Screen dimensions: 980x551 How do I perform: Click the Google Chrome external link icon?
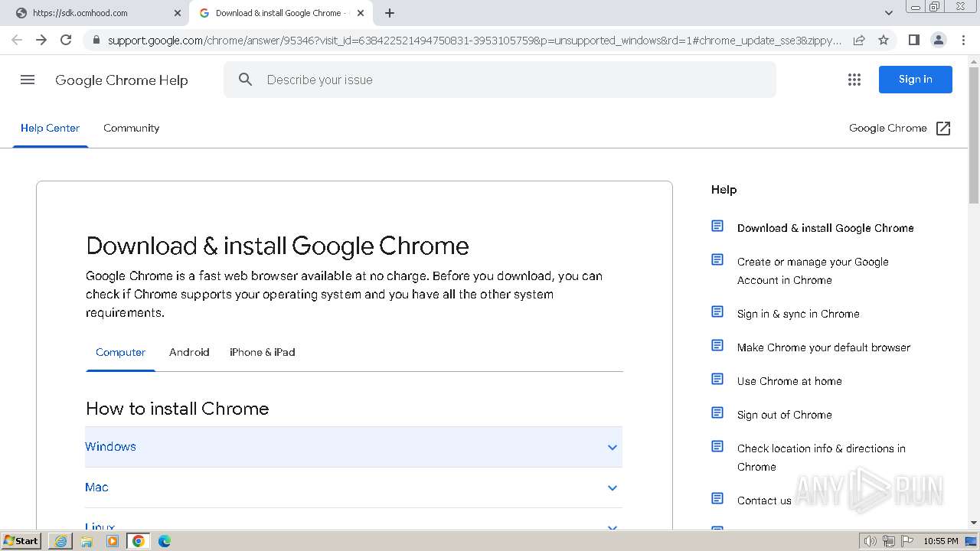tap(943, 129)
